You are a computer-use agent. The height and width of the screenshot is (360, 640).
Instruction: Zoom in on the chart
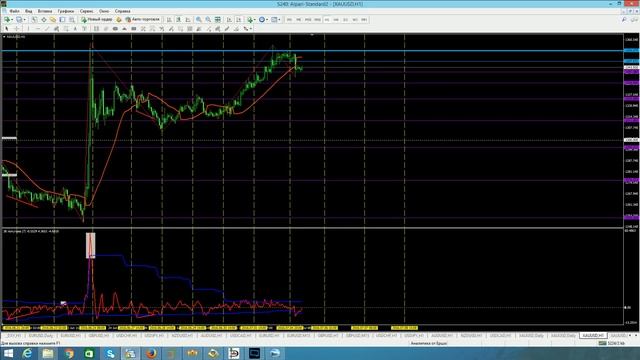point(199,20)
